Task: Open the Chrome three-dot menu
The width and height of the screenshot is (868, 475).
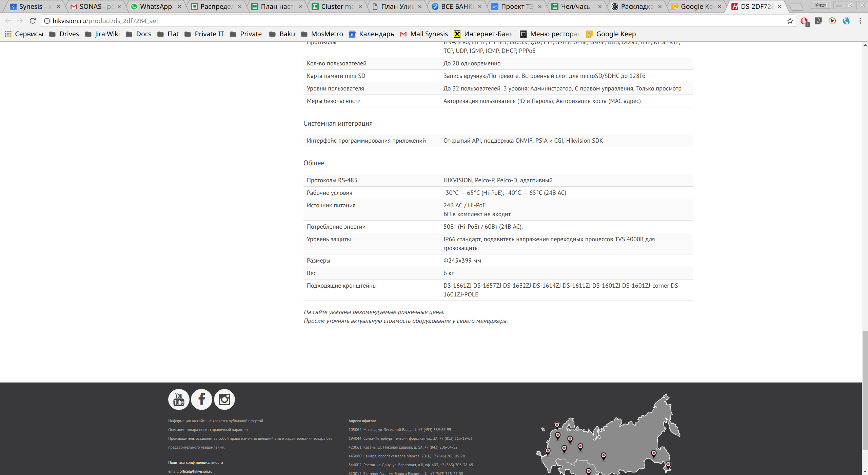Action: [x=860, y=21]
